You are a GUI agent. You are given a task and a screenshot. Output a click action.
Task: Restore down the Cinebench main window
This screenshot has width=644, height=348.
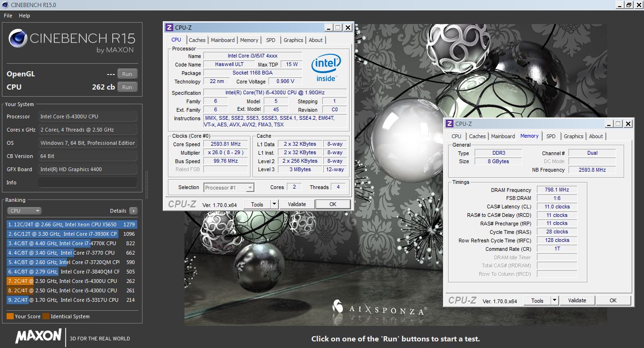[x=629, y=5]
